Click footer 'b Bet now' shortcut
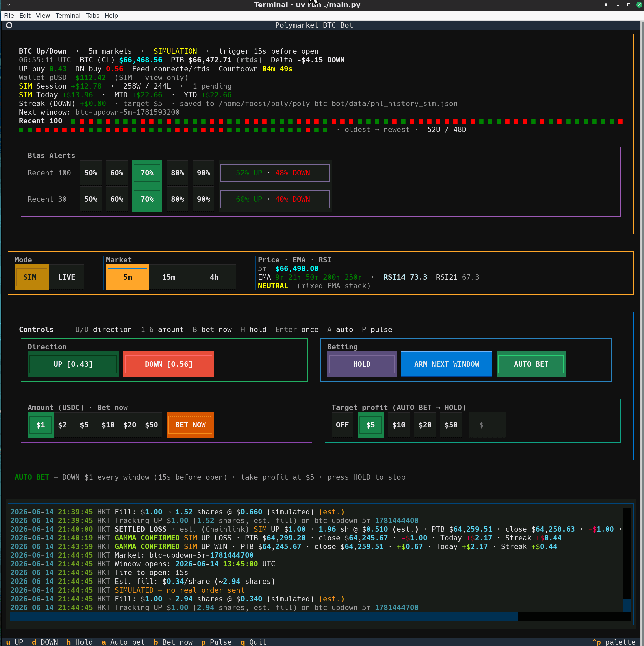This screenshot has height=646, width=644. [173, 642]
